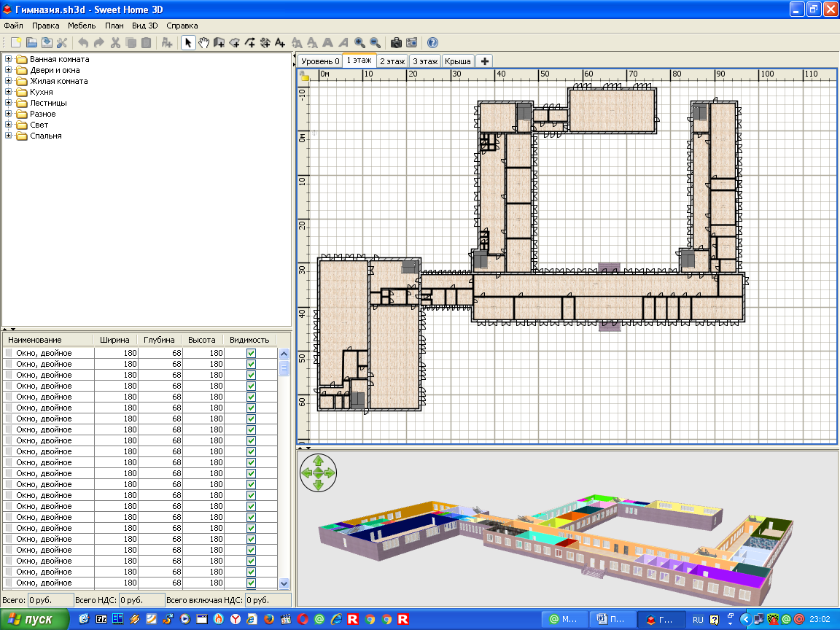Create a photo with the camera icon
The image size is (840, 630).
pos(396,43)
